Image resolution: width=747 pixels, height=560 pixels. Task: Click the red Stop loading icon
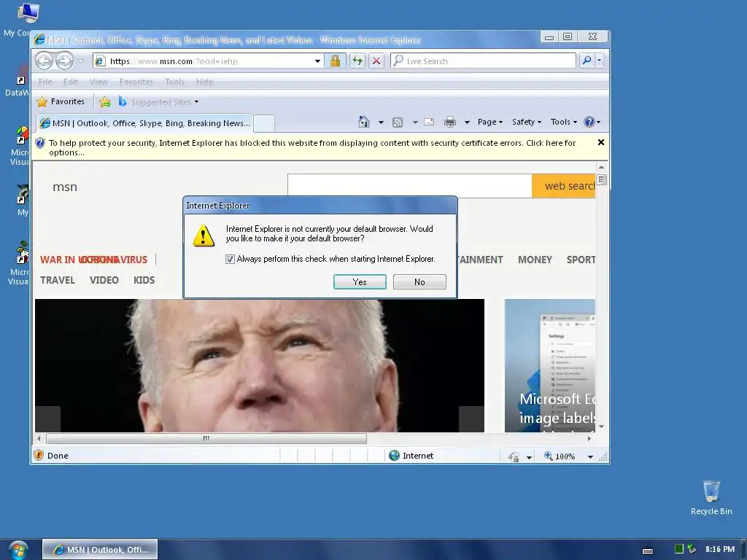[x=376, y=61]
